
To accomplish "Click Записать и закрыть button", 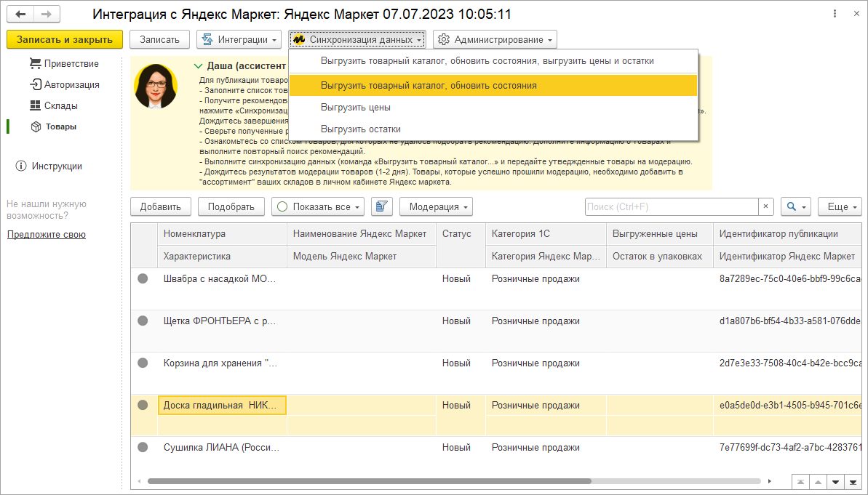I will [x=65, y=39].
